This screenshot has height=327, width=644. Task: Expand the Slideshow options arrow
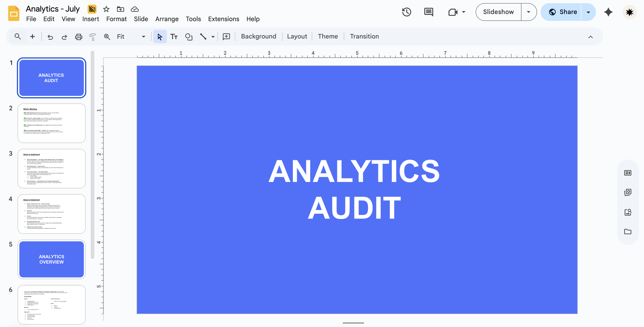(x=529, y=12)
